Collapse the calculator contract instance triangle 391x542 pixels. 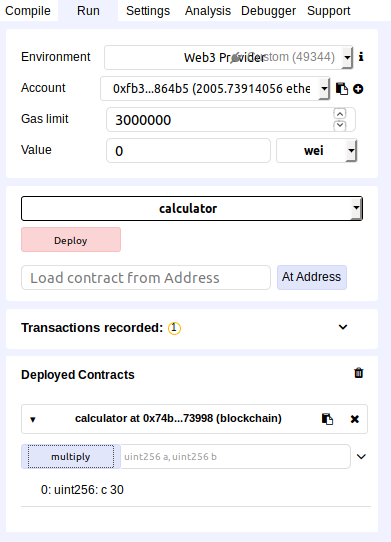[33, 420]
